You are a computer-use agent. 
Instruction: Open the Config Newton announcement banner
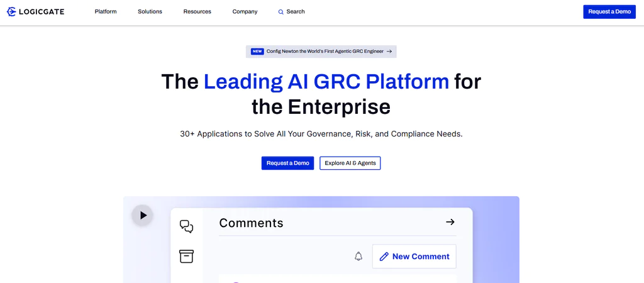tap(321, 52)
